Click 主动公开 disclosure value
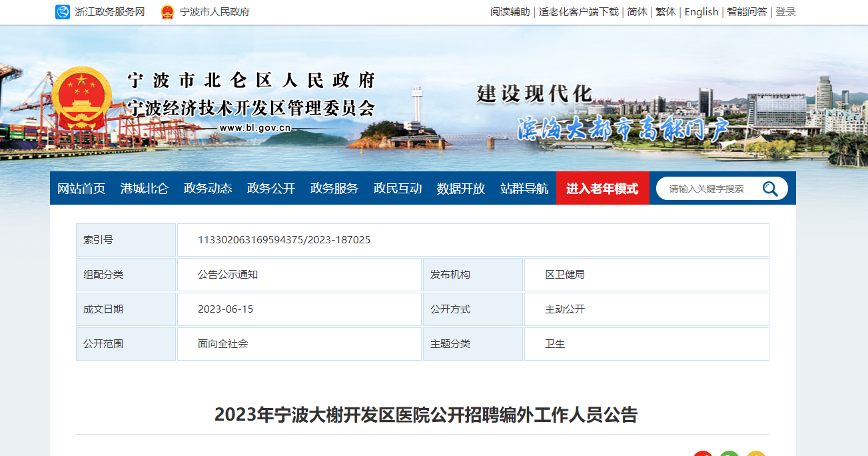 pos(565,309)
